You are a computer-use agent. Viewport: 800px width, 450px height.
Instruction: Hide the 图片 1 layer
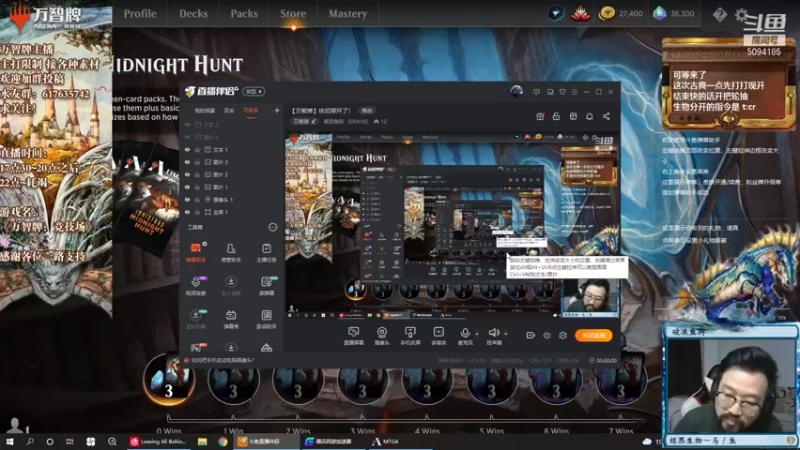pyautogui.click(x=187, y=187)
